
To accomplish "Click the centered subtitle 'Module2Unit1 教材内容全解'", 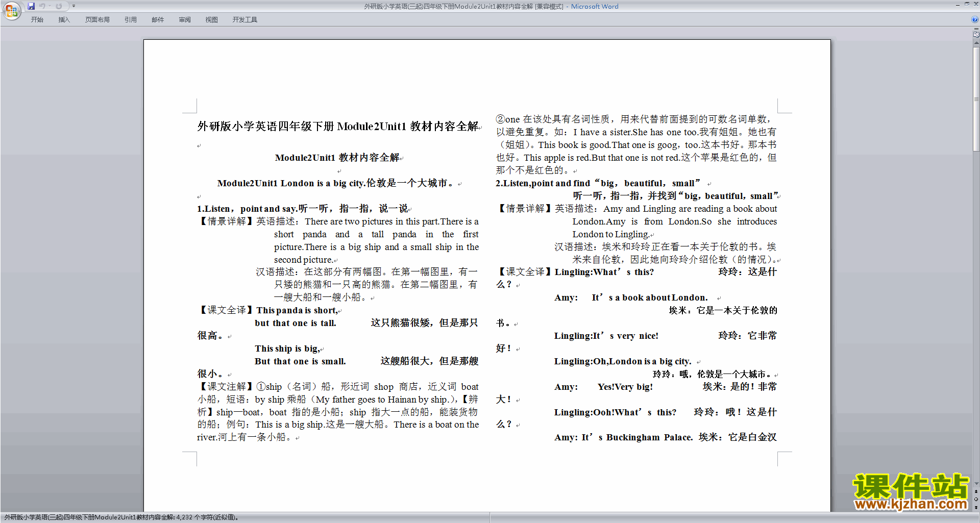I will 337,158.
